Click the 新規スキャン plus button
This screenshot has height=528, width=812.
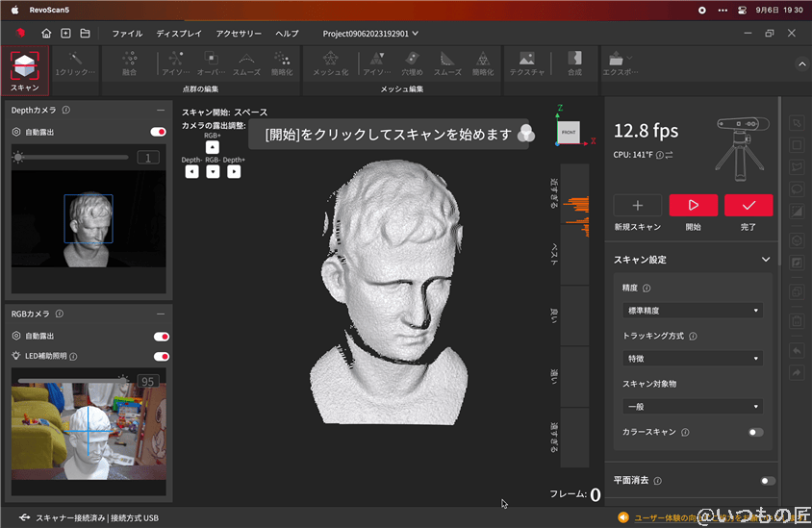pos(637,205)
